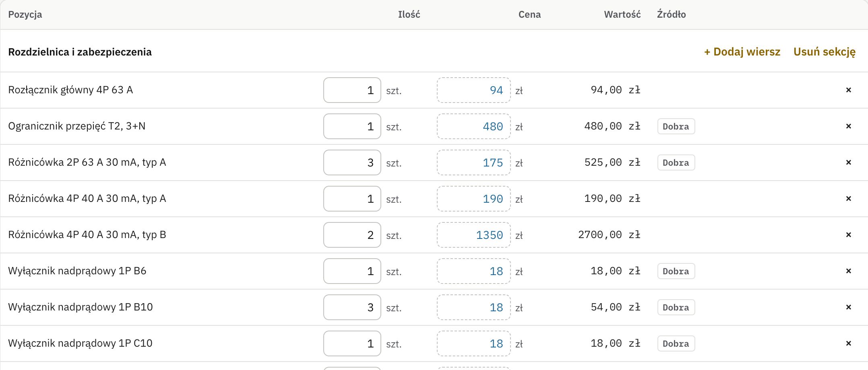Click the 'Pozycja' column header
The height and width of the screenshot is (370, 868).
[25, 14]
